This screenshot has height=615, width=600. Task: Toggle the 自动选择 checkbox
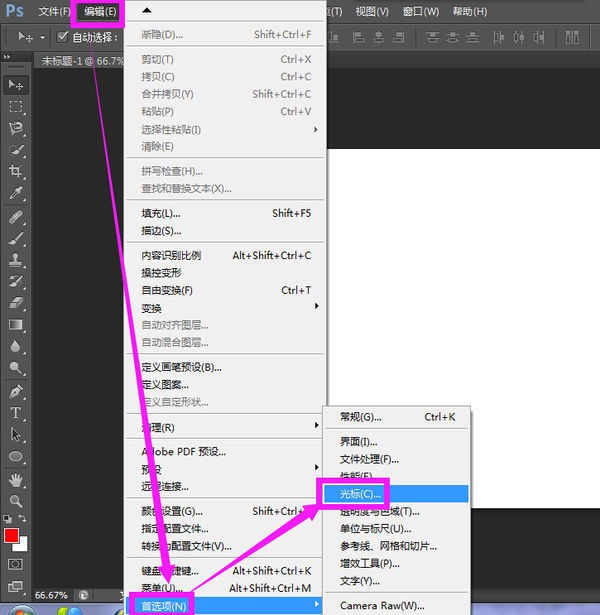pyautogui.click(x=62, y=37)
